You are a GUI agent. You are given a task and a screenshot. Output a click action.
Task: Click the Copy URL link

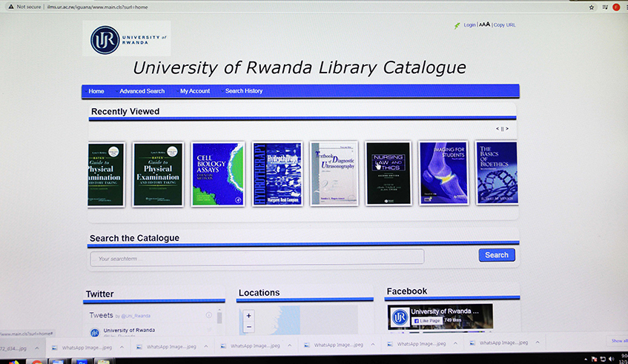point(504,25)
